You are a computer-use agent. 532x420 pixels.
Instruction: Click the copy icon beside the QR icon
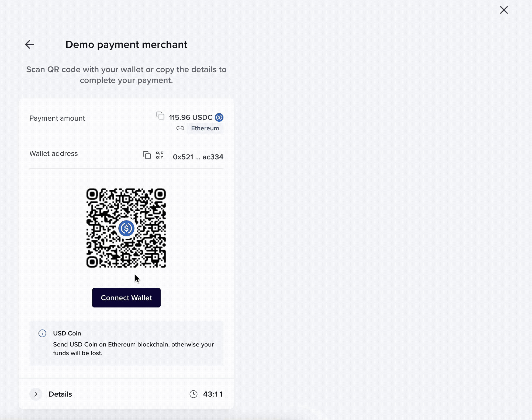coord(147,155)
